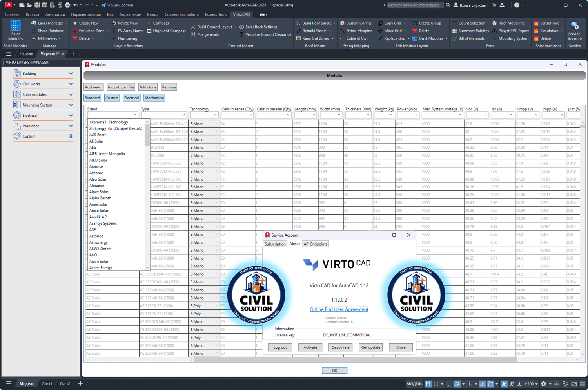Select the Numbering tool
This screenshot has height=390, width=588.
(x=125, y=38)
